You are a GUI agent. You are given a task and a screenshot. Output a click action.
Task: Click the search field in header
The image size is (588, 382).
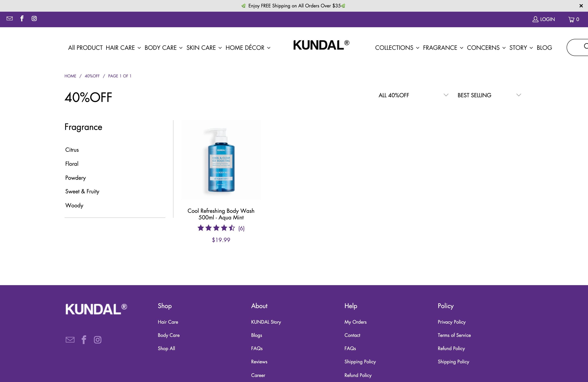click(577, 47)
